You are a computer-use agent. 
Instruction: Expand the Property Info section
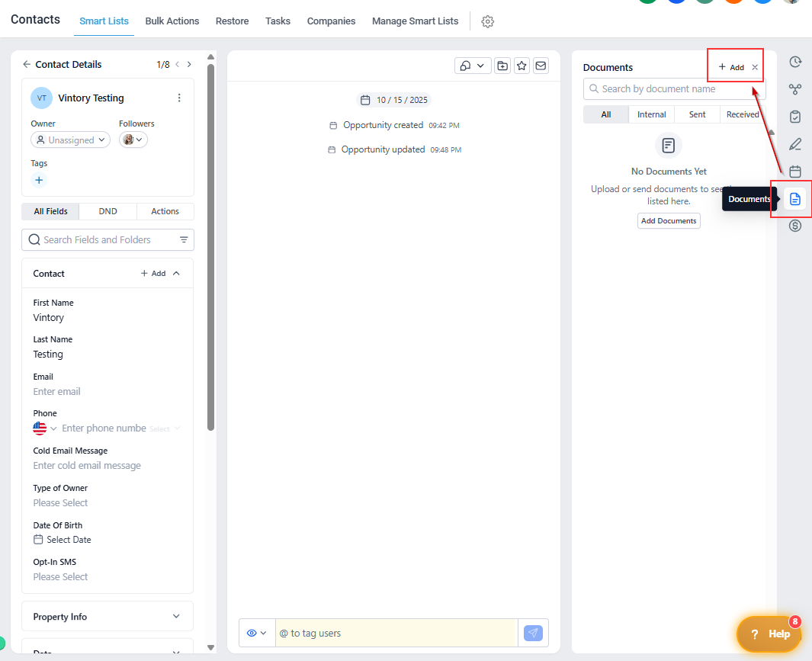pyautogui.click(x=176, y=617)
